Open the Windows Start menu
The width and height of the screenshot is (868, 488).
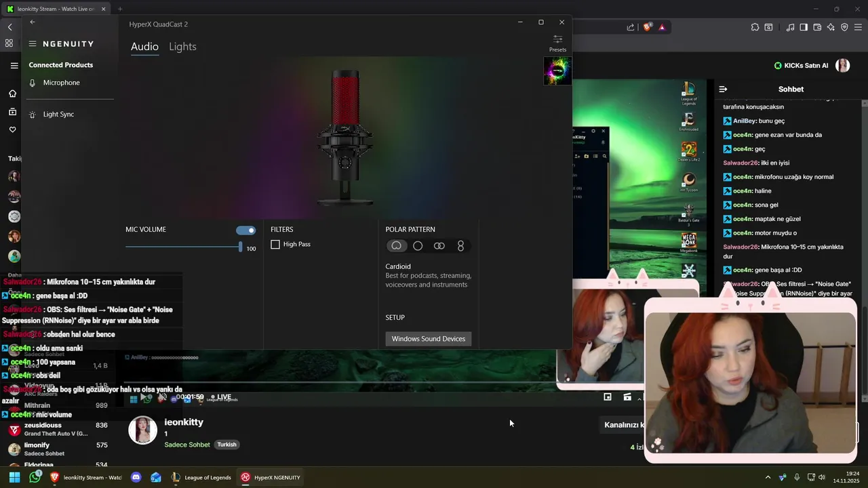[x=14, y=477]
